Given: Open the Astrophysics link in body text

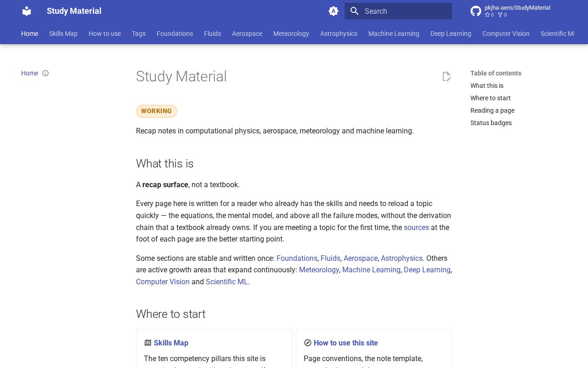Looking at the screenshot, I should click(x=401, y=258).
